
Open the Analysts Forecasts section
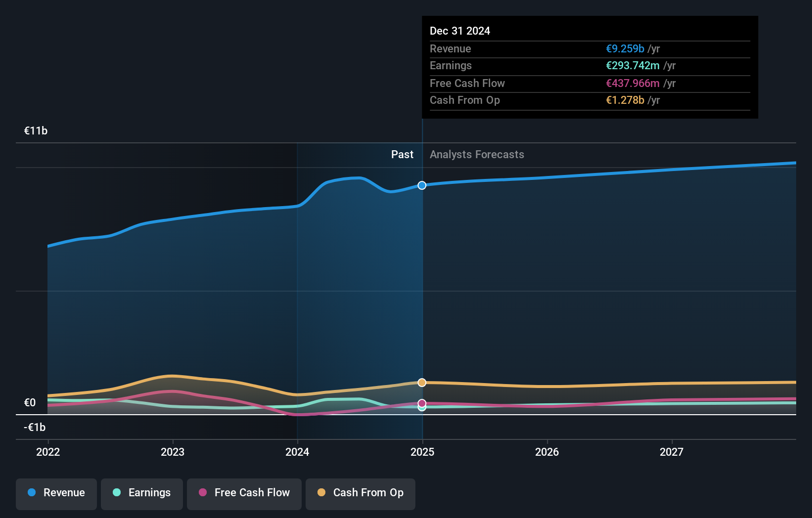[x=476, y=154]
